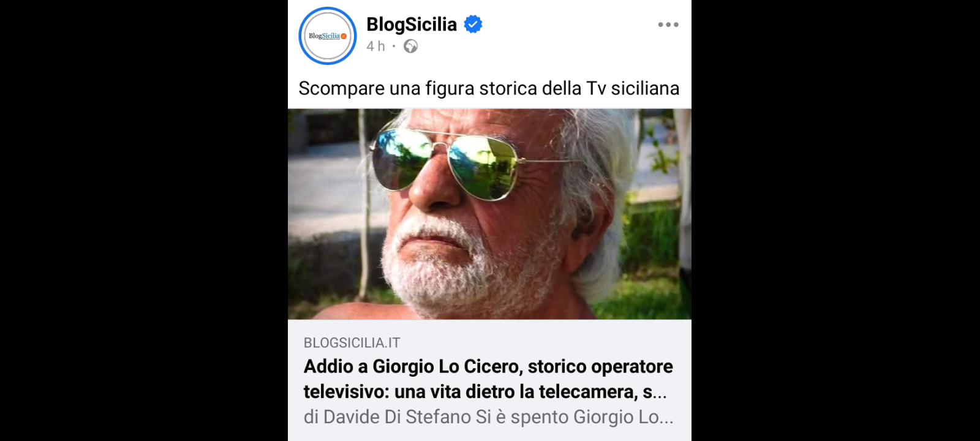Open the BlogSicilia round profile avatar
Viewport: 980px width, 441px height.
point(328,36)
